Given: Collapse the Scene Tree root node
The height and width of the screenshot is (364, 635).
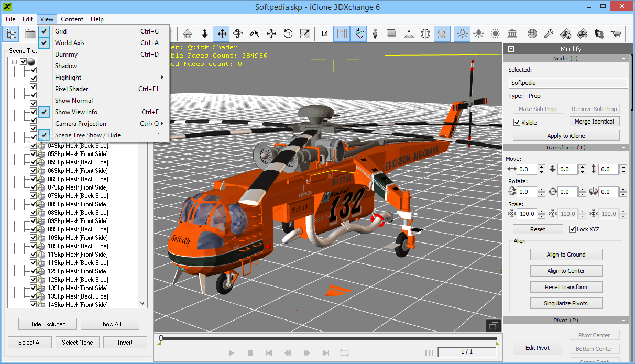Looking at the screenshot, I should (15, 62).
